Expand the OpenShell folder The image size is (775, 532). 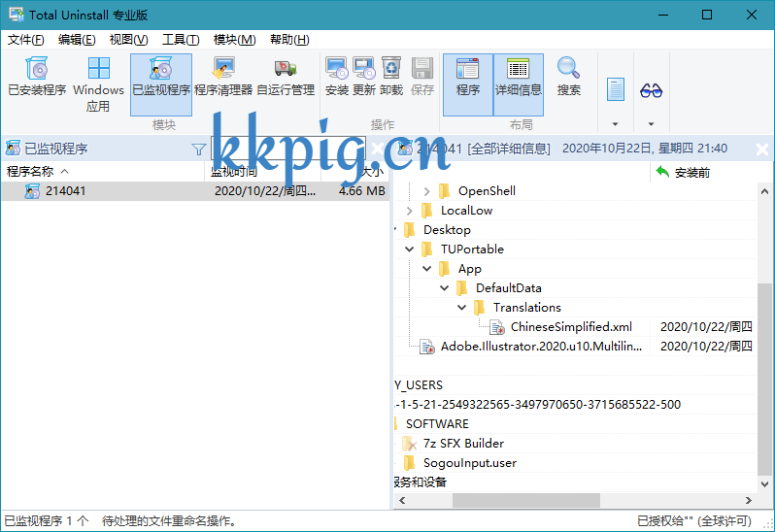(426, 191)
